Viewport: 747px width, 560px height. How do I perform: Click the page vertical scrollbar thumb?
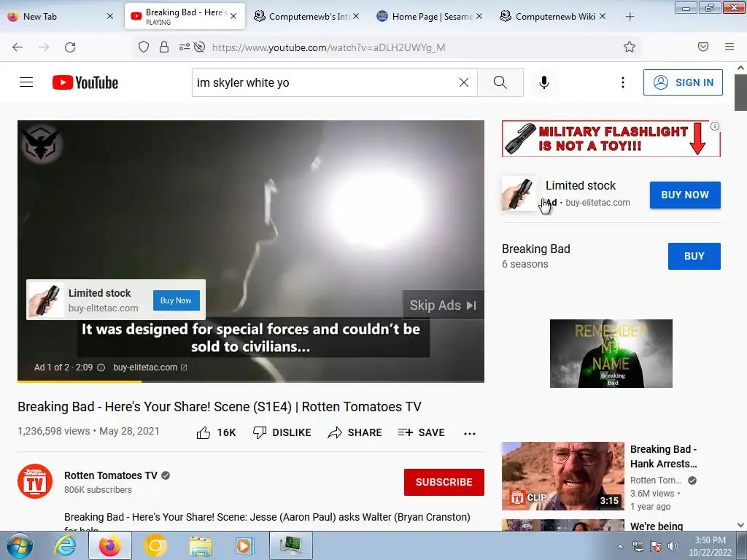(740, 93)
